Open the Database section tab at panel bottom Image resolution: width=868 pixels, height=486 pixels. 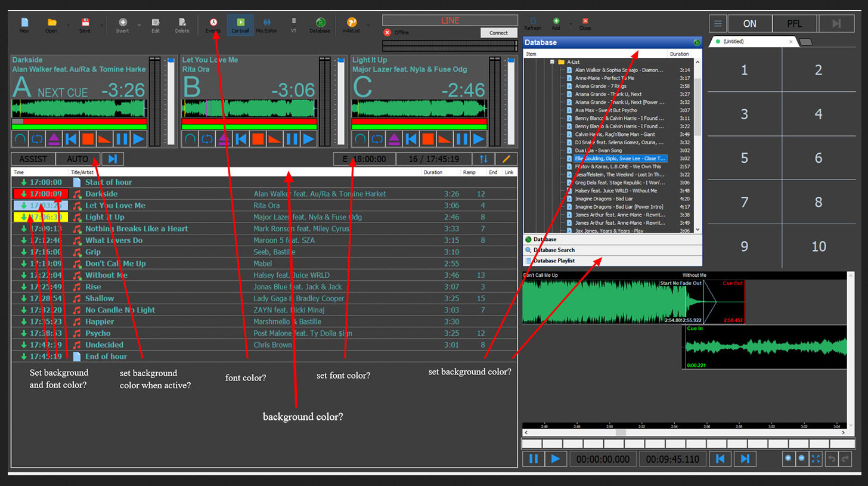click(x=613, y=239)
